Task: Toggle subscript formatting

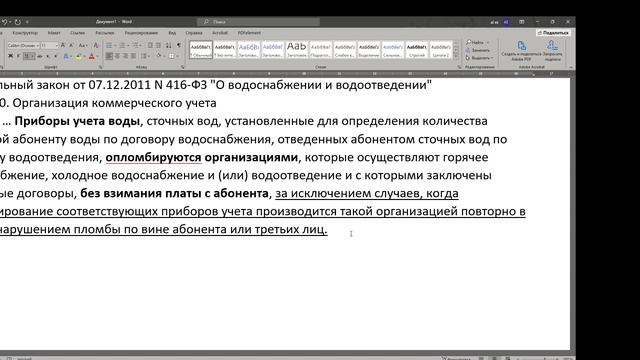Action: click(x=48, y=56)
